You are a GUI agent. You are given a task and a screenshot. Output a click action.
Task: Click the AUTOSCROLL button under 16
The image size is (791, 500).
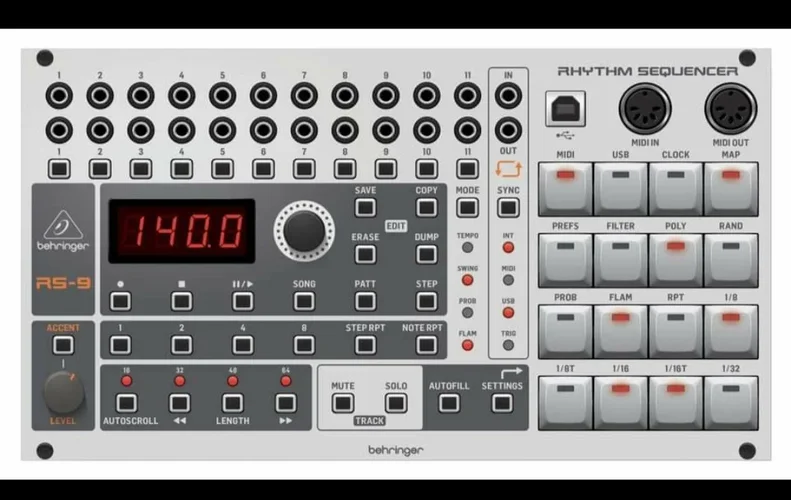tap(127, 403)
